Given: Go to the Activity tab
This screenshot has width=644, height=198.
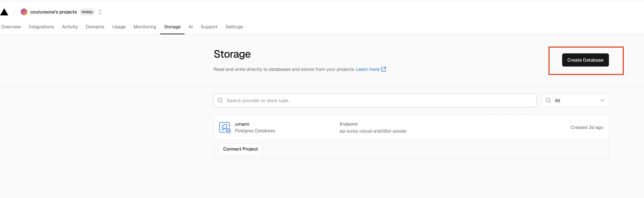Looking at the screenshot, I should tap(70, 27).
